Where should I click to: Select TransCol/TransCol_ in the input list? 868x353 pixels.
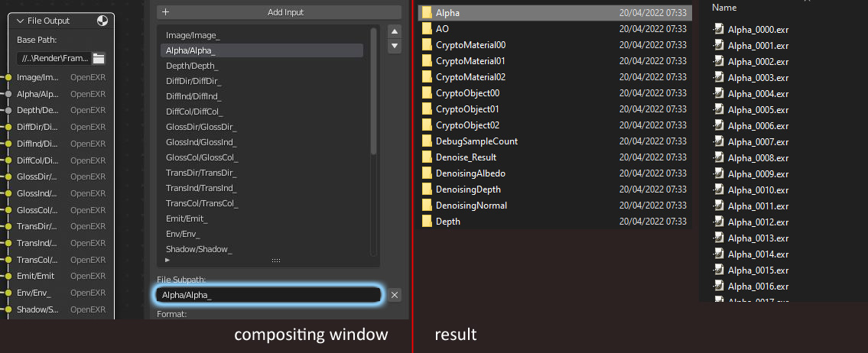click(x=262, y=203)
